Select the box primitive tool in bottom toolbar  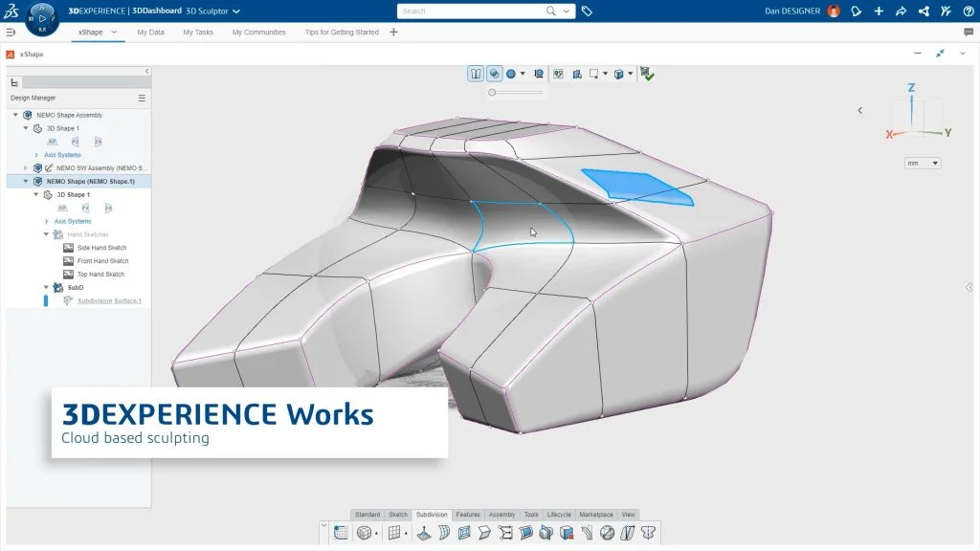point(365,533)
